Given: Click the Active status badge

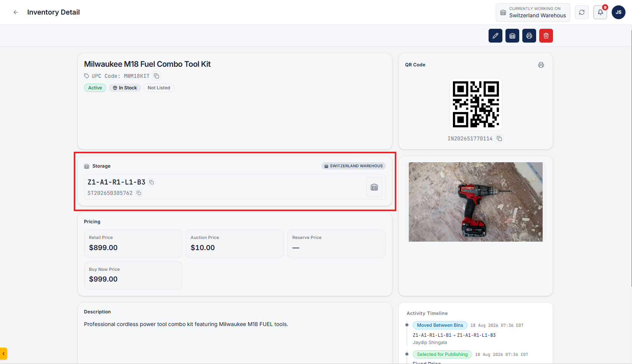Looking at the screenshot, I should [x=95, y=88].
